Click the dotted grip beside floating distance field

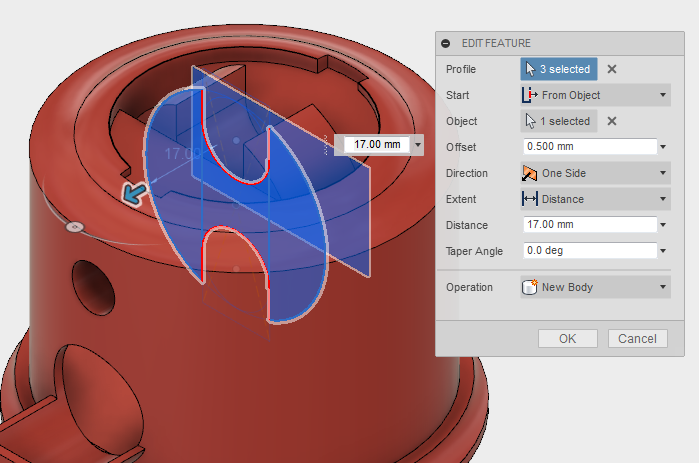325,145
